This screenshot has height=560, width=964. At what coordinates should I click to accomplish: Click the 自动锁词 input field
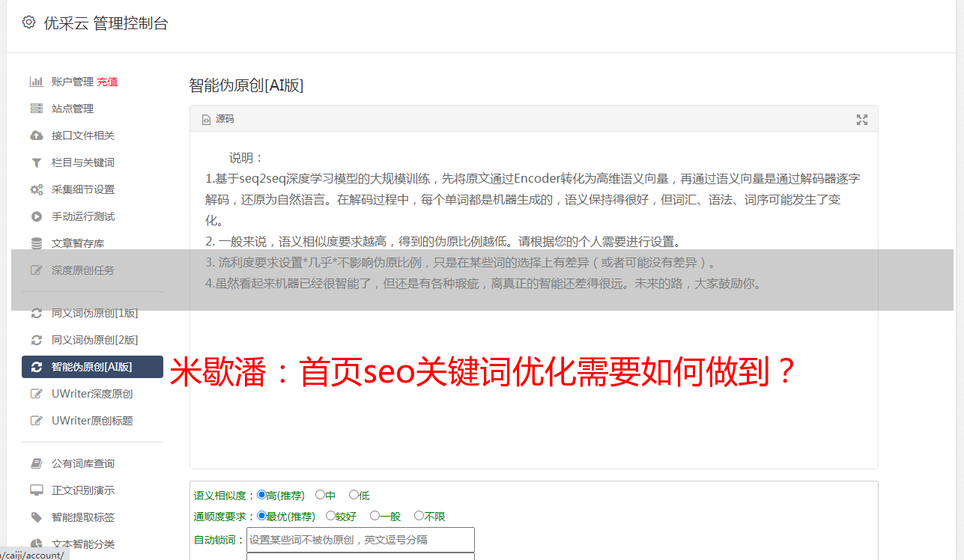[360, 540]
